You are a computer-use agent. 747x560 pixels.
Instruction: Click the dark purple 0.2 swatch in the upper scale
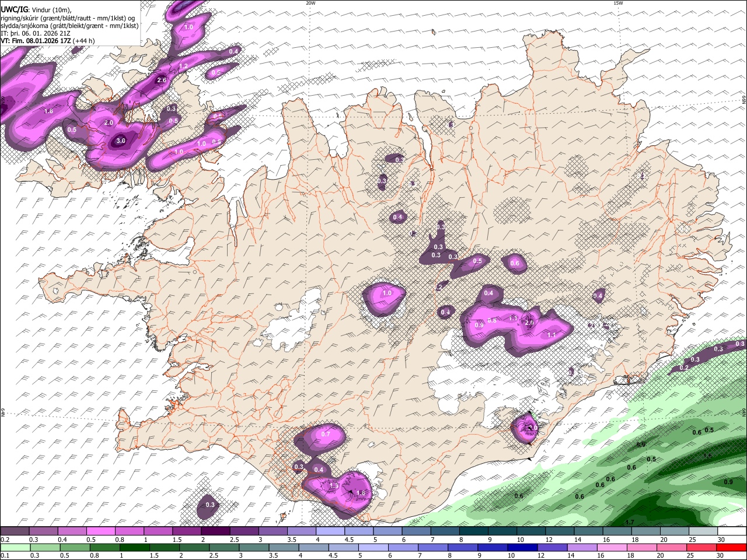coord(15,531)
